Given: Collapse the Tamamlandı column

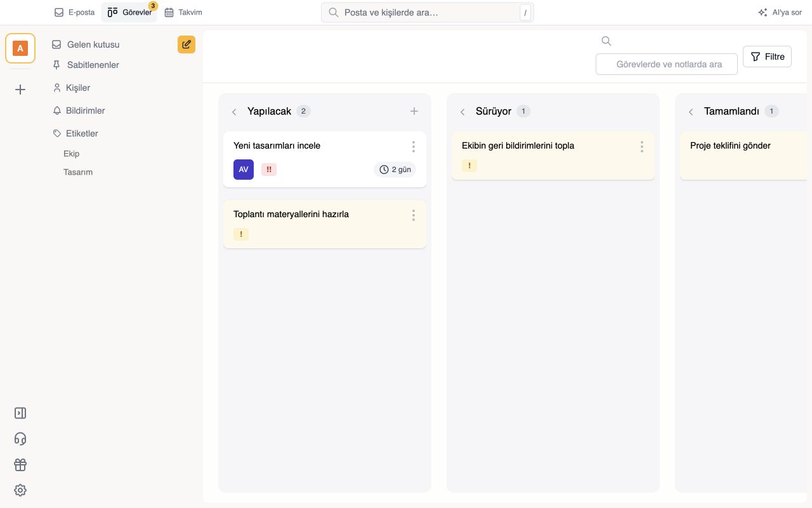Looking at the screenshot, I should click(691, 112).
